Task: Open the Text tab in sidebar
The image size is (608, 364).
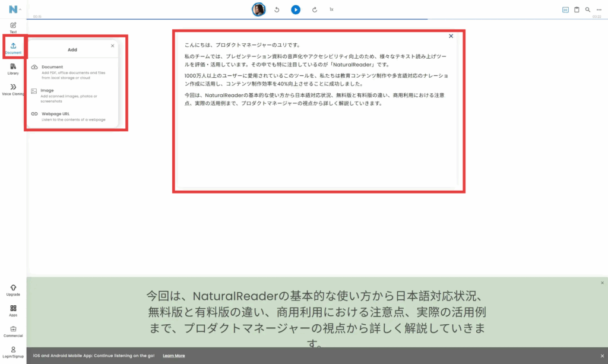Action: click(x=13, y=28)
